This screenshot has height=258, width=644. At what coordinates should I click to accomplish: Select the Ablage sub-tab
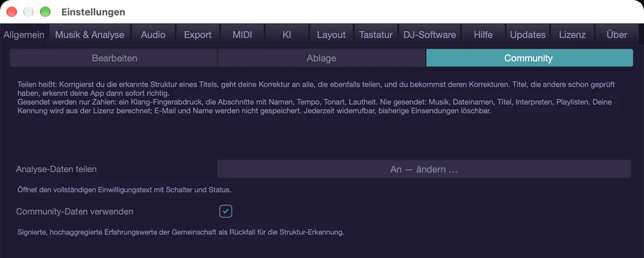pos(321,58)
